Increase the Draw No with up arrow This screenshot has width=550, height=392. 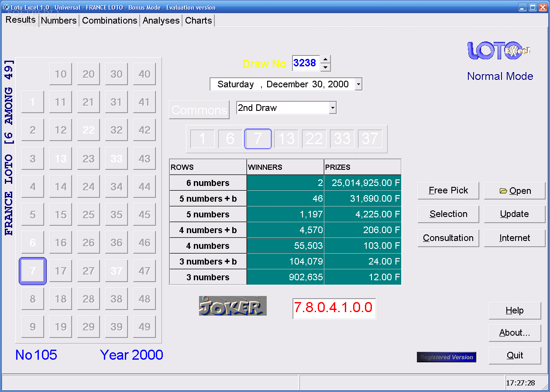[x=326, y=59]
